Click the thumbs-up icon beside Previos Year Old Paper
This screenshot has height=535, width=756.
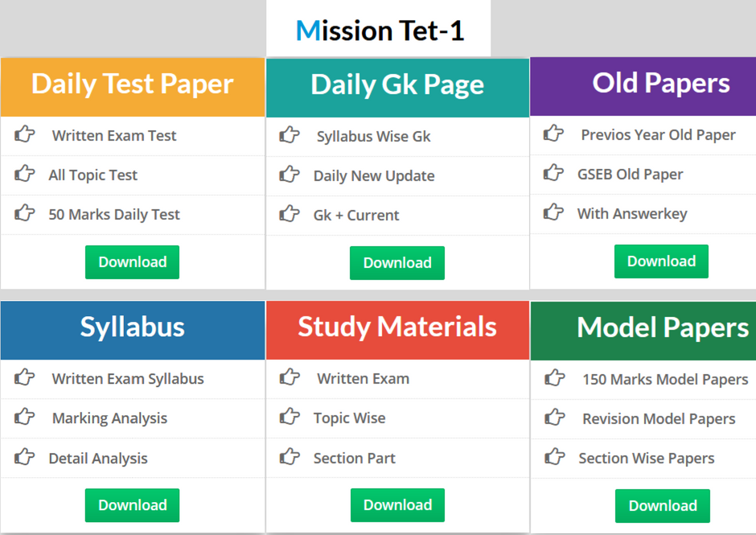coord(554,134)
